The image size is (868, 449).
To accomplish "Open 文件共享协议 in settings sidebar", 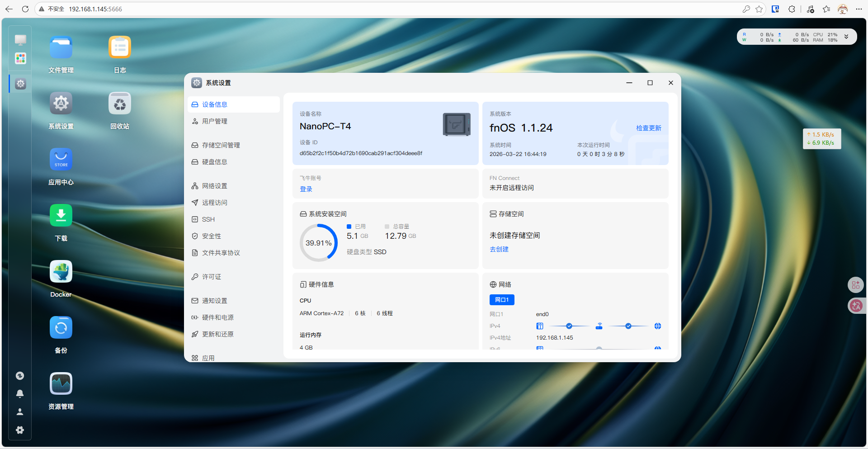I will [234, 253].
